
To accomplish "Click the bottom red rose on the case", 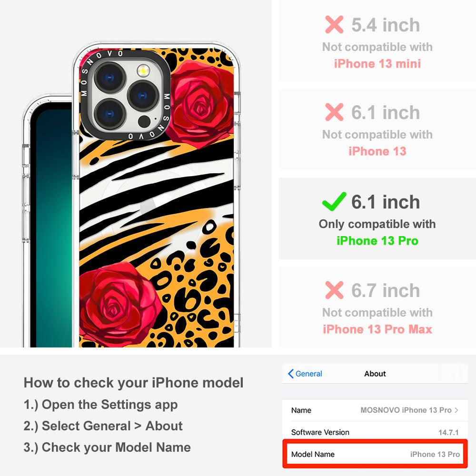I will (x=119, y=304).
